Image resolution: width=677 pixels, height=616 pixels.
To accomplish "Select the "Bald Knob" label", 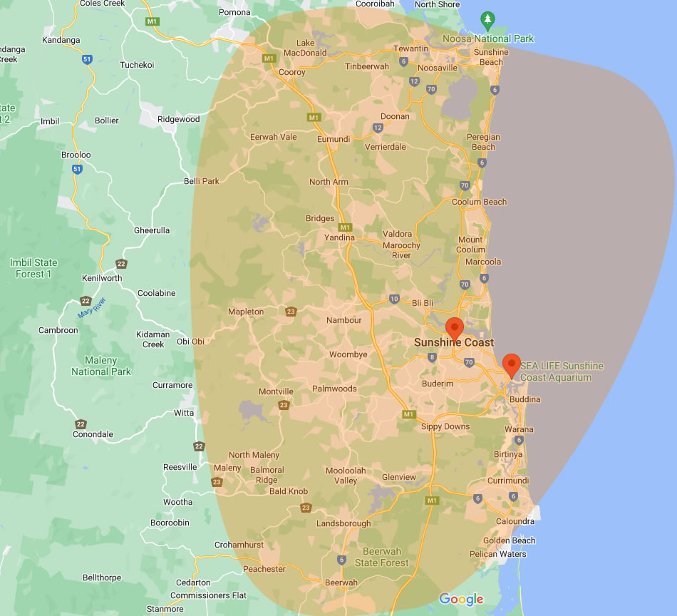I will point(289,491).
